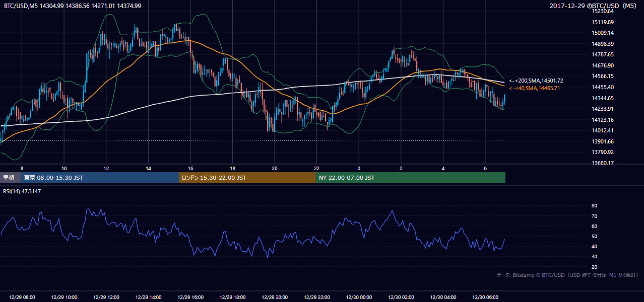Click the 12/29 14:00 time axis label
This screenshot has width=644, height=302.
tap(149, 297)
